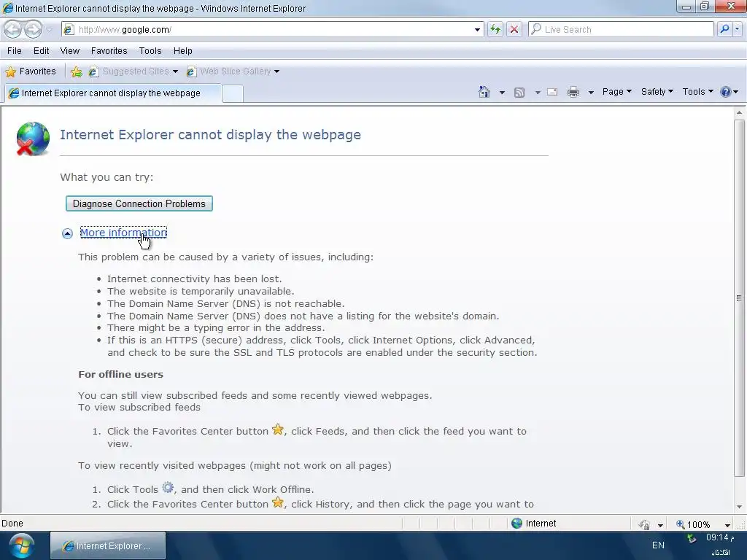Click Diagnose Connection Problems button
The height and width of the screenshot is (560, 747).
pos(139,204)
